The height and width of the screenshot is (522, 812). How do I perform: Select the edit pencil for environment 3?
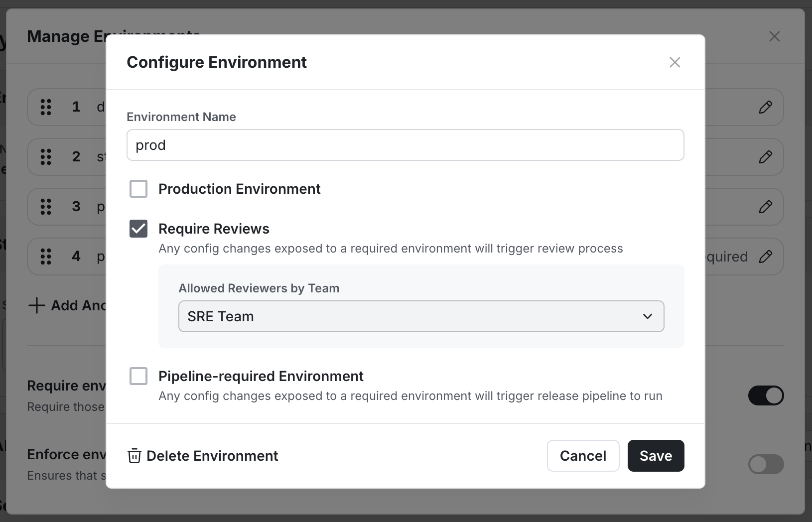point(766,207)
